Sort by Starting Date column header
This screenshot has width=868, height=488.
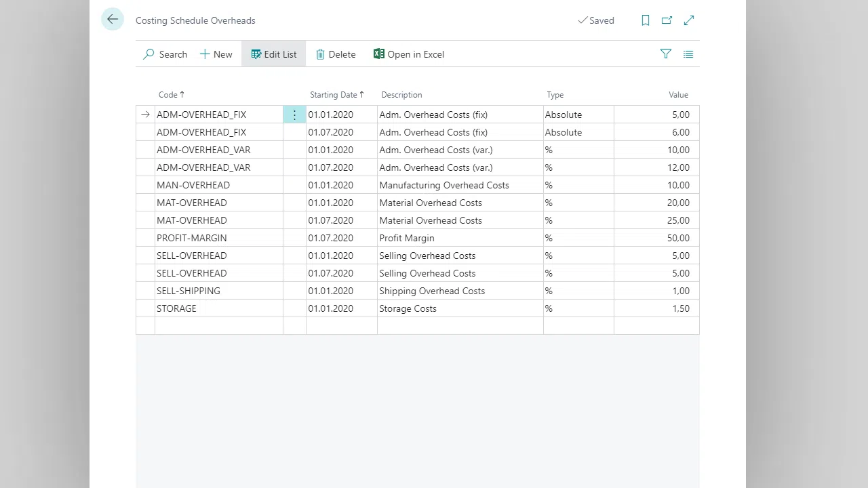337,95
